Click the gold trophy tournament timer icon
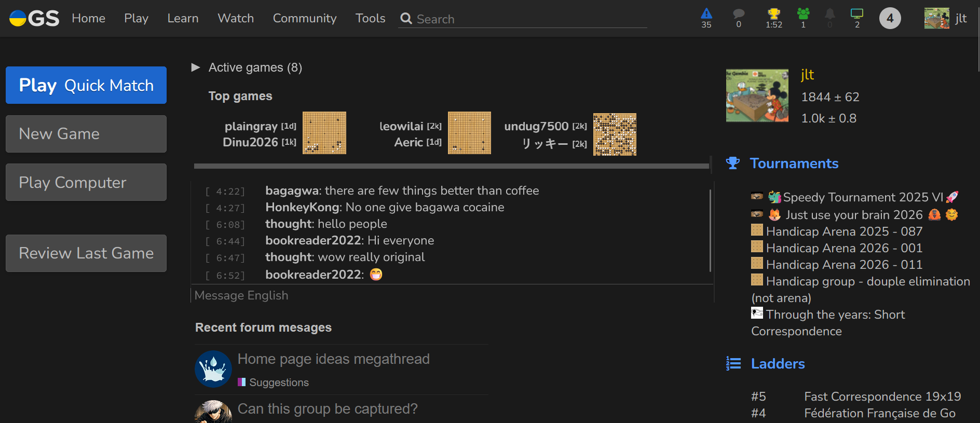The image size is (980, 423). 774,14
